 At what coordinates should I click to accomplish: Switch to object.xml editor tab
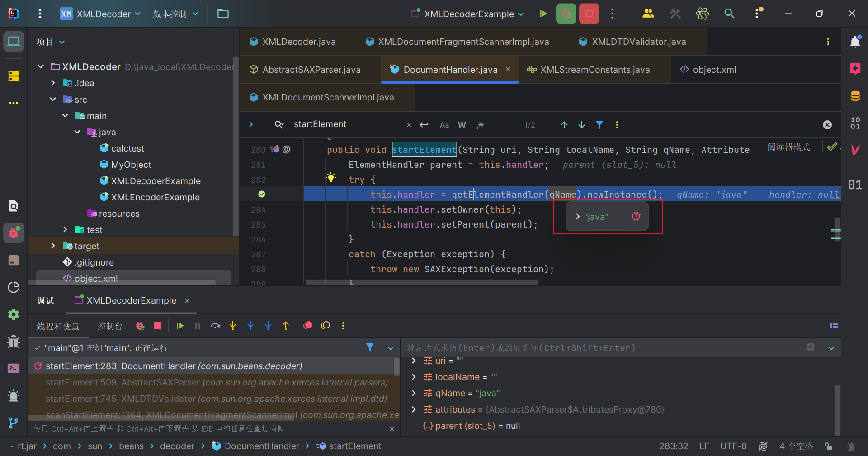click(x=708, y=70)
